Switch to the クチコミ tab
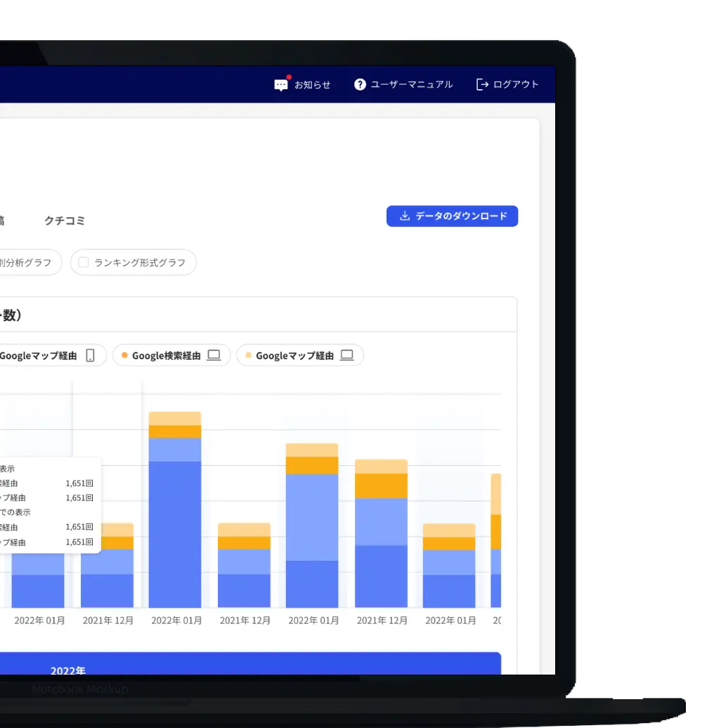 [x=65, y=221]
